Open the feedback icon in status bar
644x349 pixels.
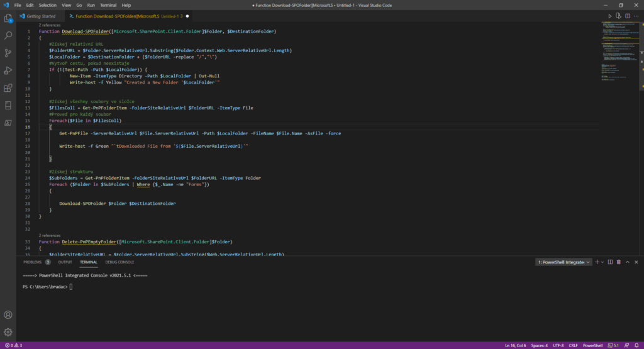[627, 345]
